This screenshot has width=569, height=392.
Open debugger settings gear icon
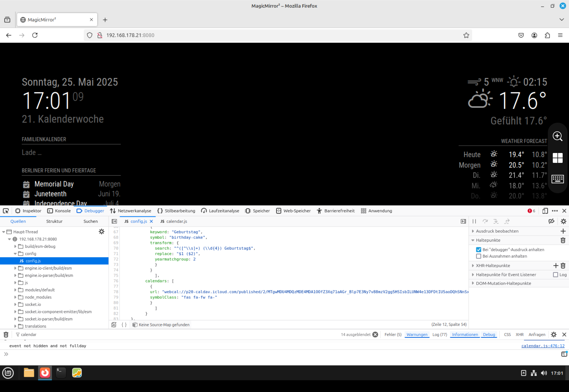click(x=563, y=221)
